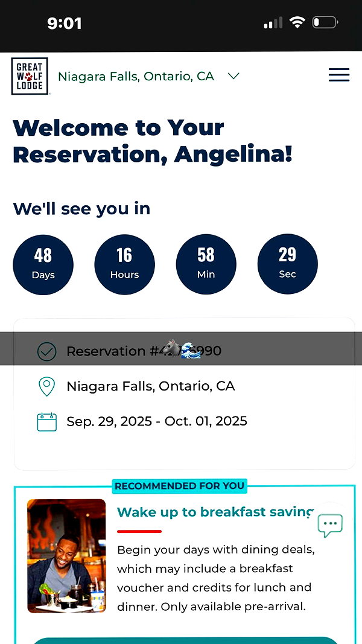Open the chat bubble icon
The width and height of the screenshot is (362, 644).
(x=331, y=525)
